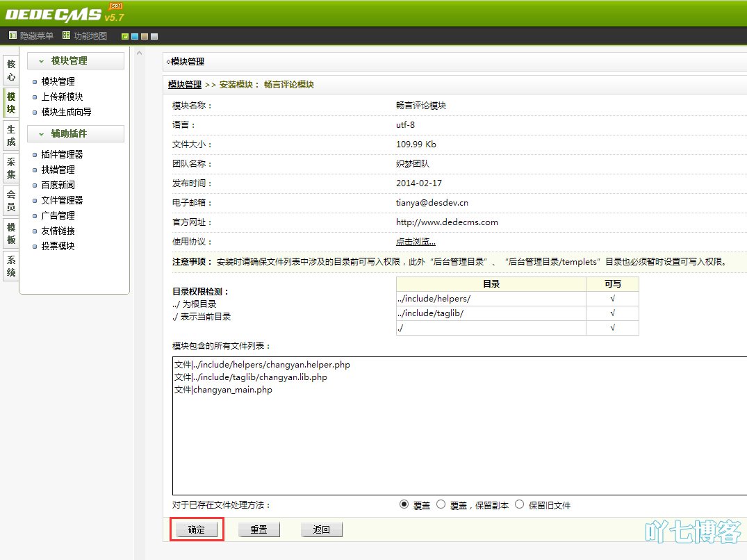
Task: Open the 生成 vertical tab
Action: (x=10, y=136)
